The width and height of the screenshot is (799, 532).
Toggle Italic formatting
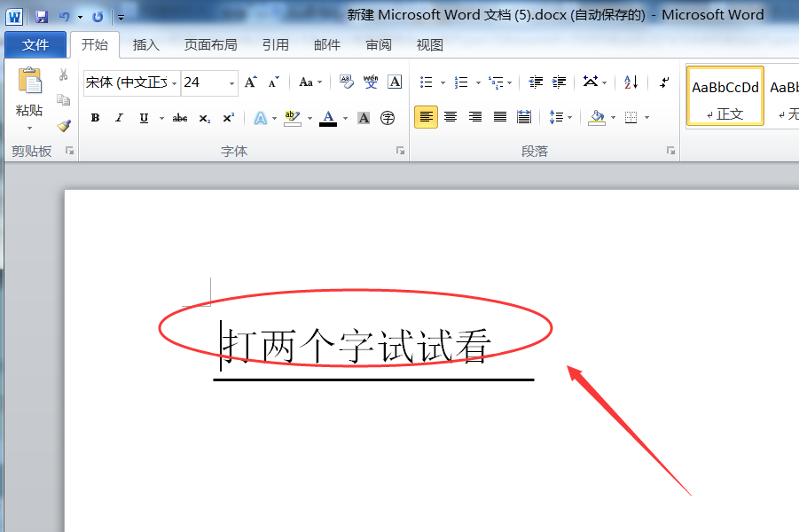119,118
